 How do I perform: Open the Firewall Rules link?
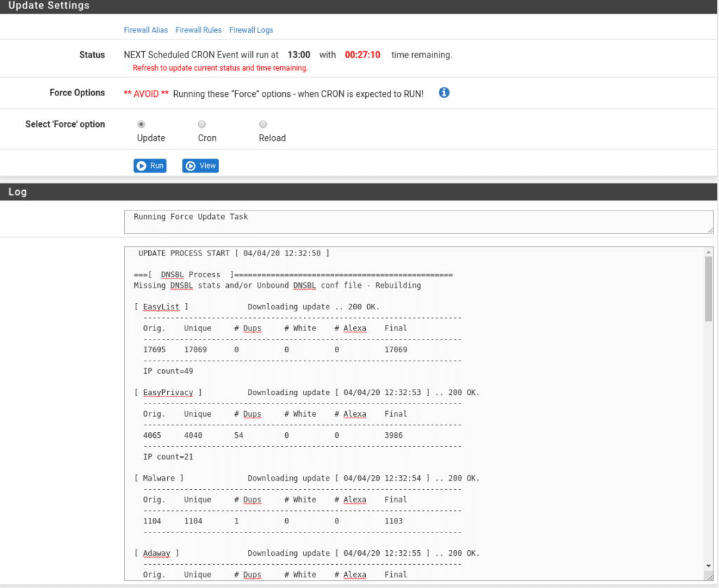(199, 29)
